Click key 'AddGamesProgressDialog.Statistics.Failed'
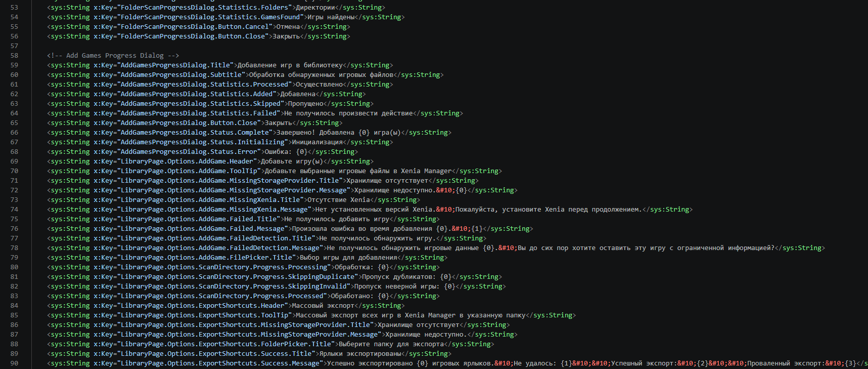This screenshot has width=868, height=369. click(x=199, y=113)
